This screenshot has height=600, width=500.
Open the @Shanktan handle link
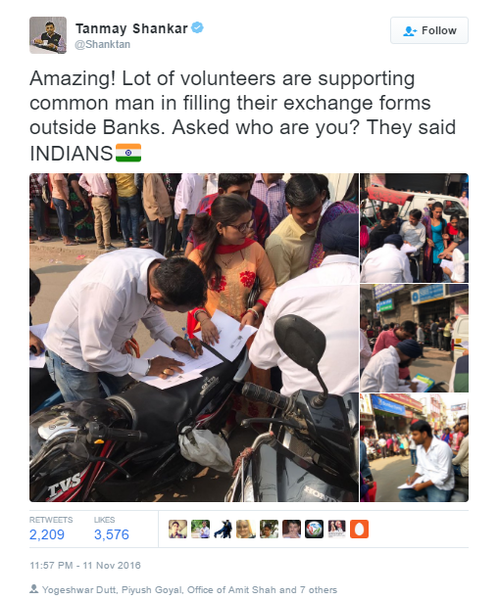pos(102,44)
